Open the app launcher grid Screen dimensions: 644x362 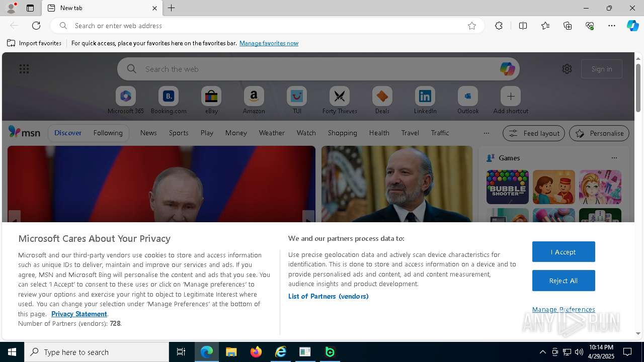[x=24, y=69]
